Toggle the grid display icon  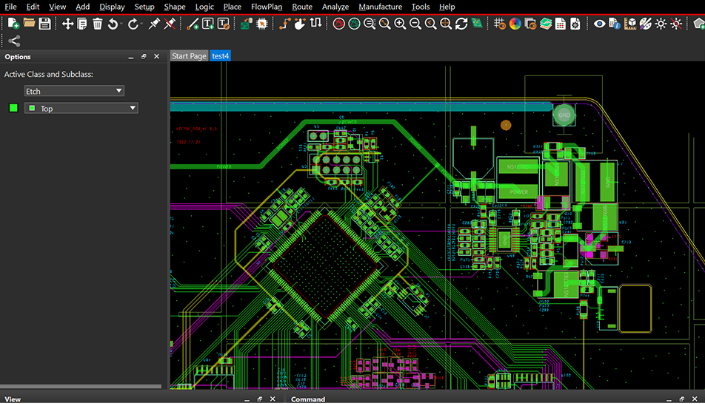(500, 24)
